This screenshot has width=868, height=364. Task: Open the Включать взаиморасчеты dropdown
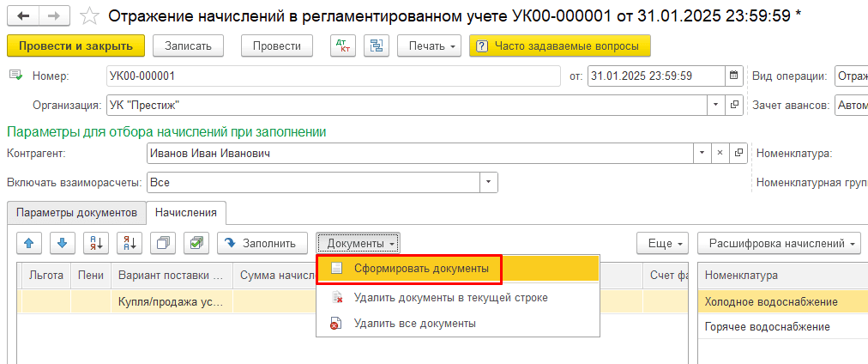click(x=488, y=182)
